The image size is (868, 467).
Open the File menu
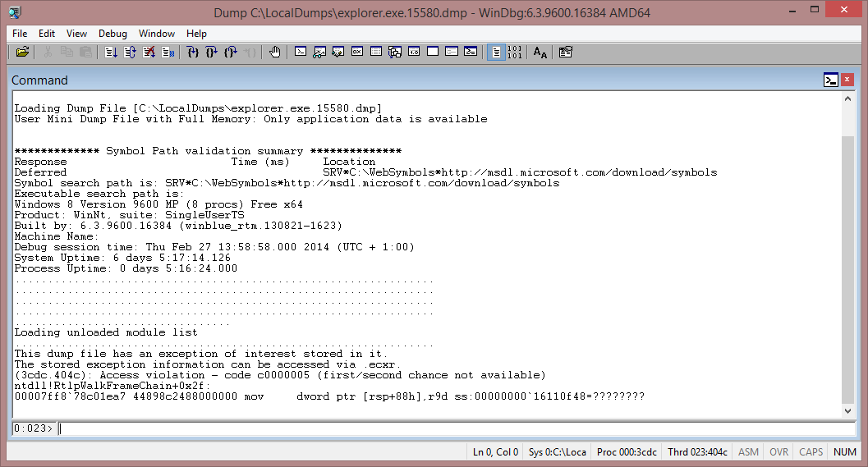click(20, 34)
